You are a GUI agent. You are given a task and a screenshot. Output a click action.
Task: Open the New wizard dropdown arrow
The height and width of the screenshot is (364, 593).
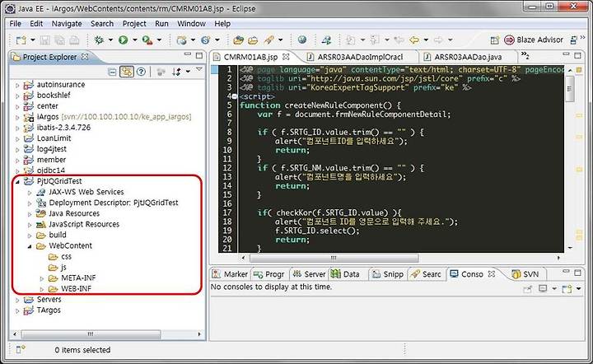[x=32, y=40]
